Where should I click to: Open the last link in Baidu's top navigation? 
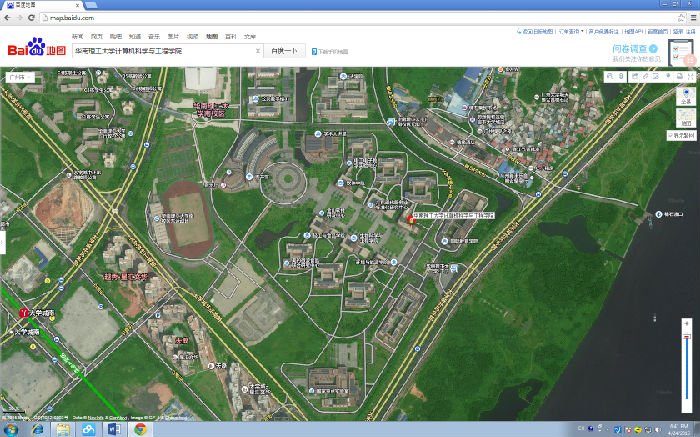click(x=250, y=35)
